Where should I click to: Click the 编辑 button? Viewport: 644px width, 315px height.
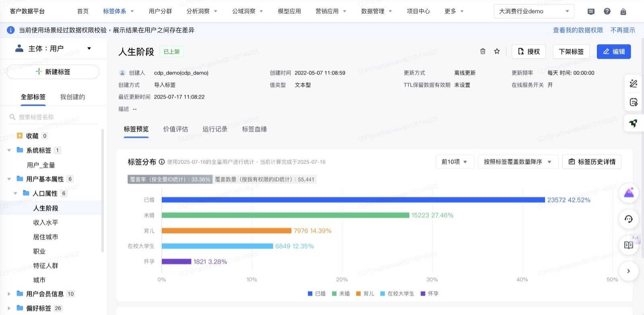click(x=613, y=51)
